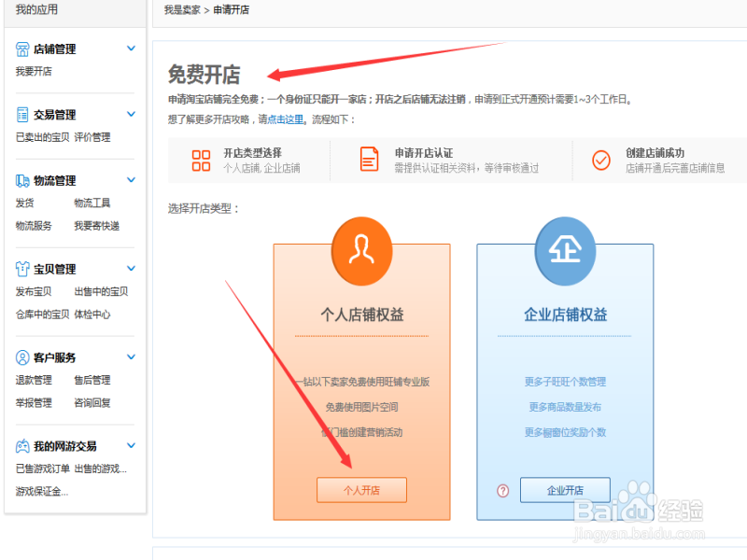Click the 企业店铺权益 card title
747x560 pixels.
[566, 315]
